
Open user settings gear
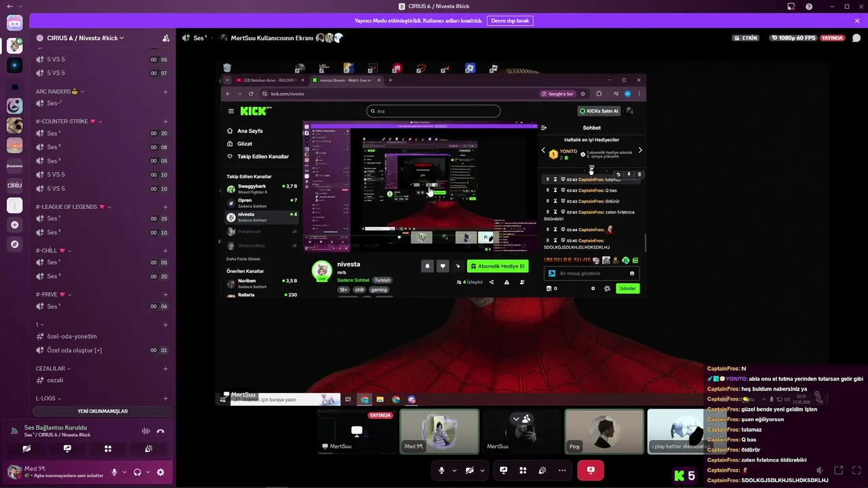(160, 472)
